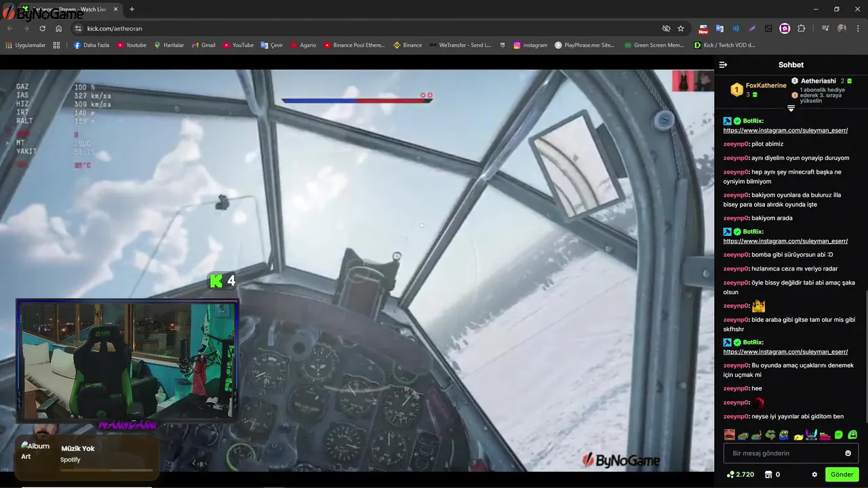Click the blue sound waves extension icon

(x=736, y=28)
